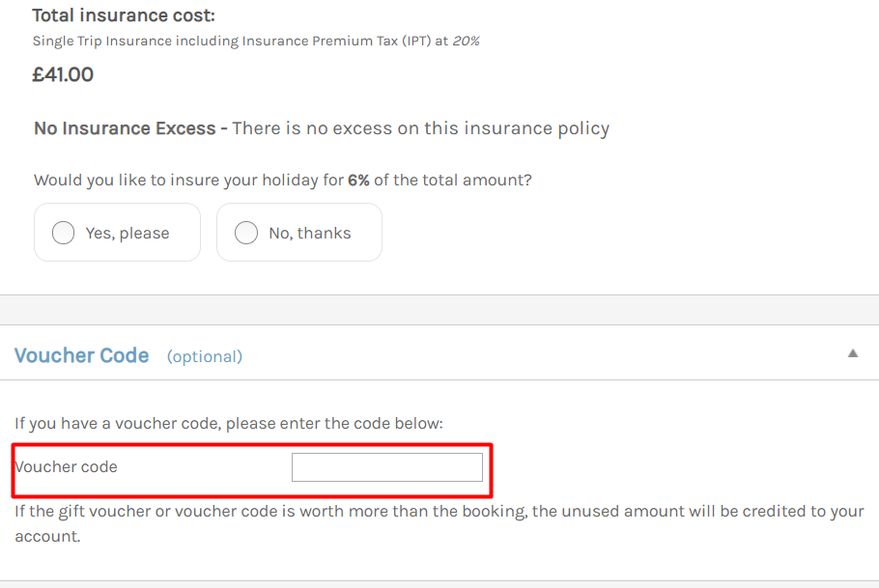Select the "No, thanks" radio button
Image resolution: width=879 pixels, height=588 pixels.
(246, 233)
